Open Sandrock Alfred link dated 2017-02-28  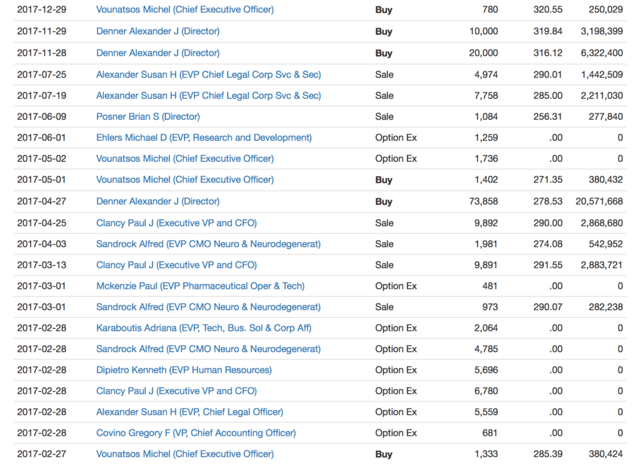[x=208, y=349]
